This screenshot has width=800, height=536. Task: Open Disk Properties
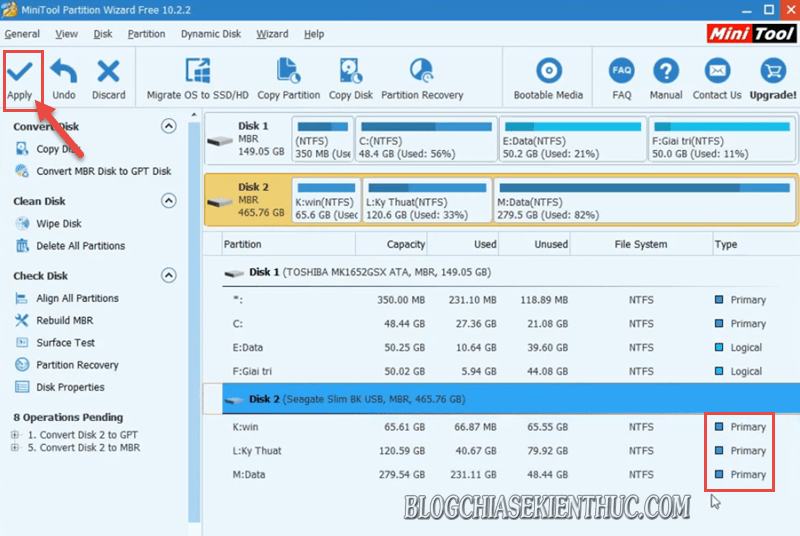pyautogui.click(x=70, y=387)
